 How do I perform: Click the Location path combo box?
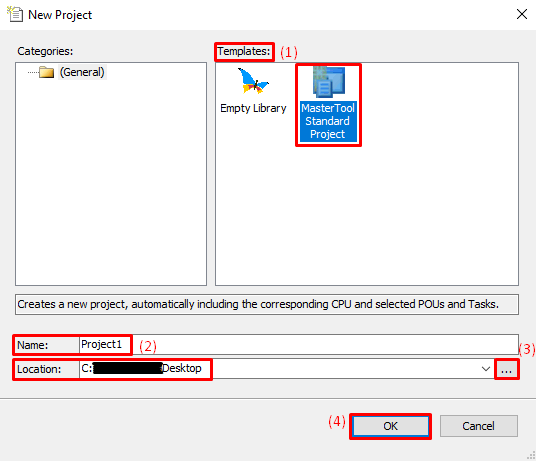tap(286, 369)
